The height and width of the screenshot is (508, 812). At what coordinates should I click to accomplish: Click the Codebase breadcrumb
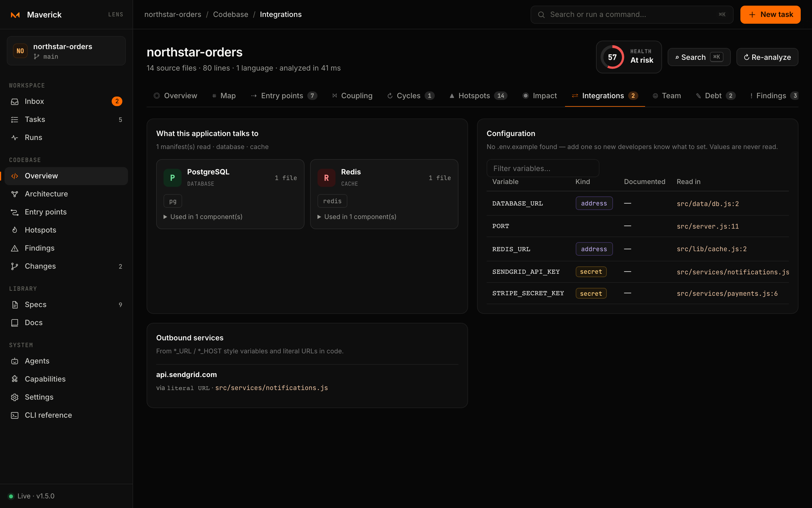click(x=231, y=14)
